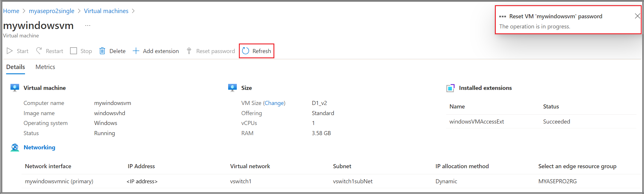This screenshot has height=194, width=644.
Task: Click the Restart VM icon
Action: coord(39,51)
